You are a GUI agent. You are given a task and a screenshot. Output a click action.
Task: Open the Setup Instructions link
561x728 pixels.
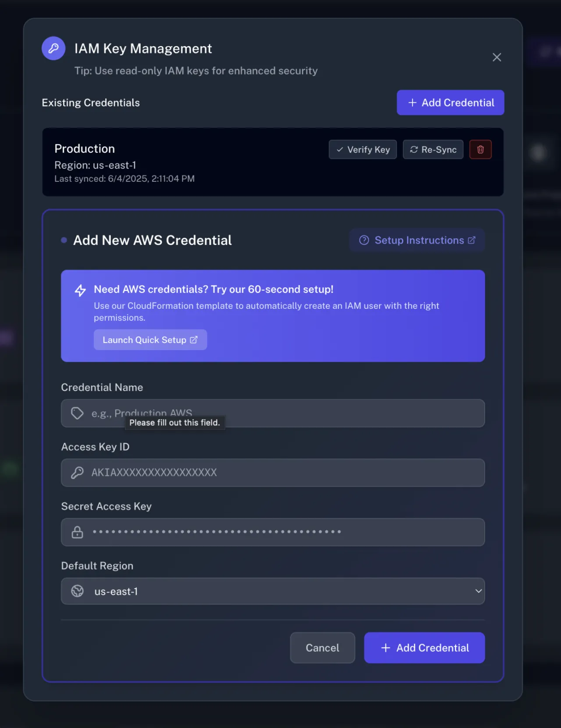click(x=419, y=240)
